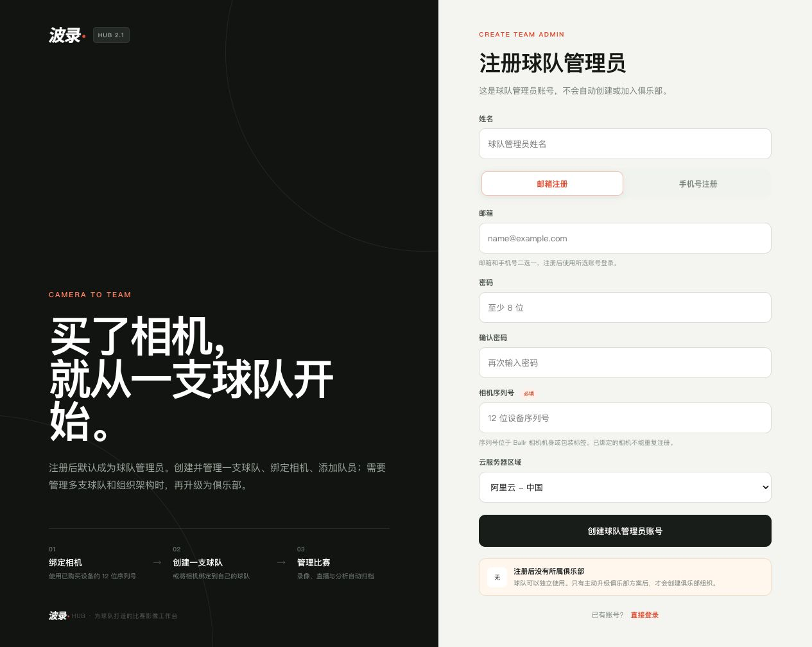Focus the 邮箱 email input field

pos(625,238)
